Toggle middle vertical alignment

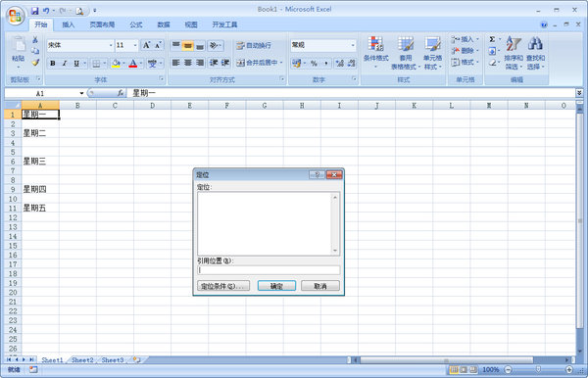click(188, 45)
